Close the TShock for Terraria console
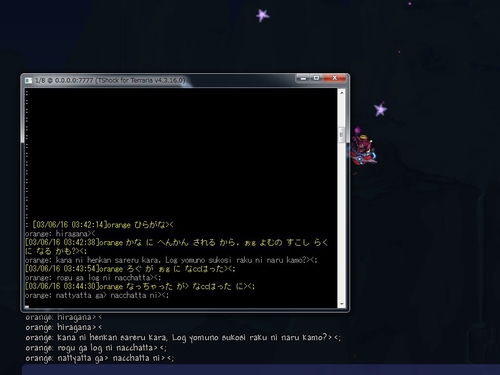 pos(335,78)
